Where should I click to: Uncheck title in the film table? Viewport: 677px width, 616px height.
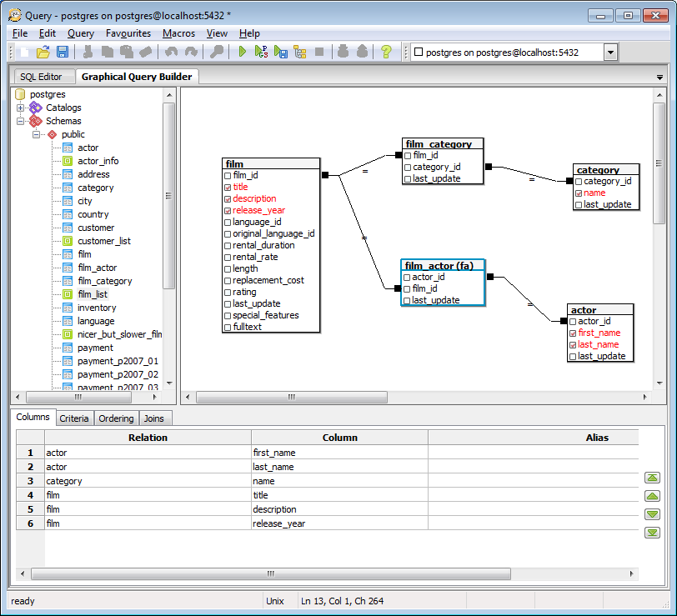(x=226, y=188)
